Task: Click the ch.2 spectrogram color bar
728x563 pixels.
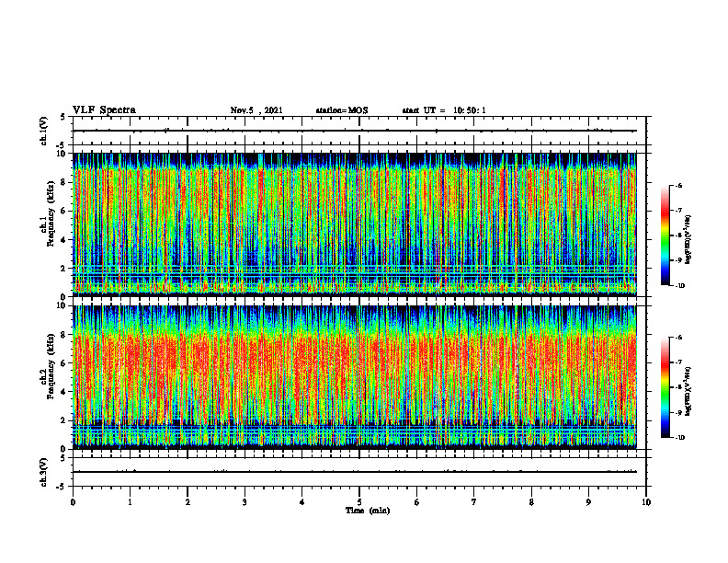Action: pos(665,387)
